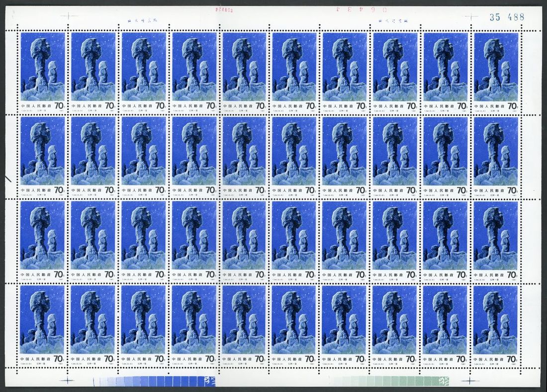Click the blue printer inscription in top-left margin
This screenshot has height=392, width=547.
point(135,21)
